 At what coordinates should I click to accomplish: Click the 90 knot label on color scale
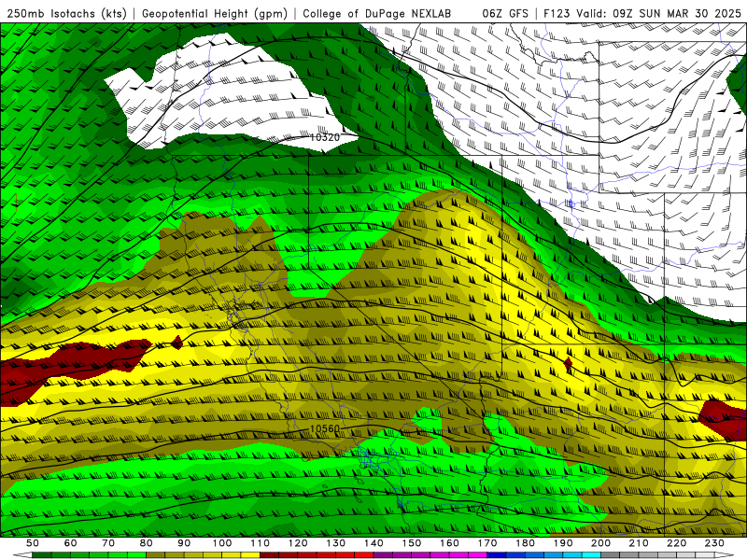coord(184,543)
